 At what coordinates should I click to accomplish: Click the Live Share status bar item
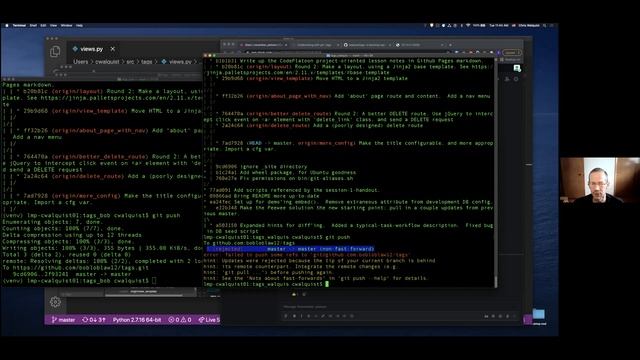click(x=209, y=320)
